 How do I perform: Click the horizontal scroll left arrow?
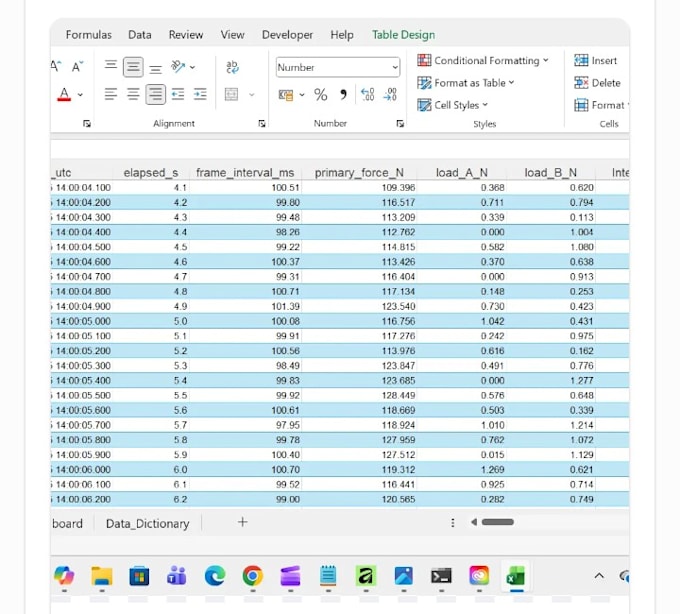click(x=474, y=522)
